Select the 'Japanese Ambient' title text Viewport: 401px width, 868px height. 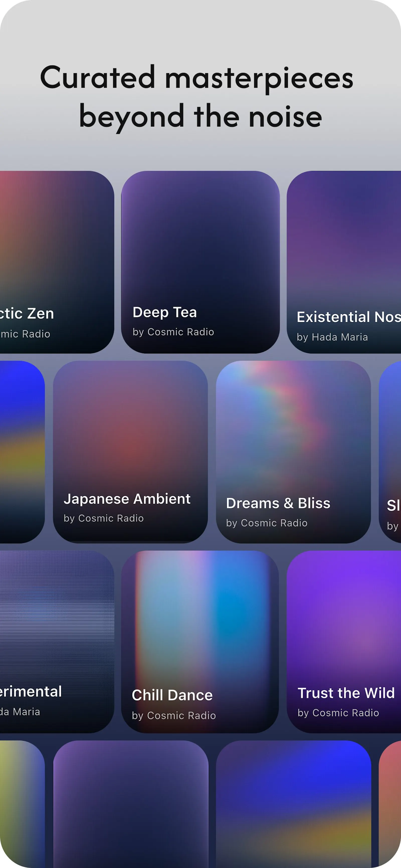point(127,499)
